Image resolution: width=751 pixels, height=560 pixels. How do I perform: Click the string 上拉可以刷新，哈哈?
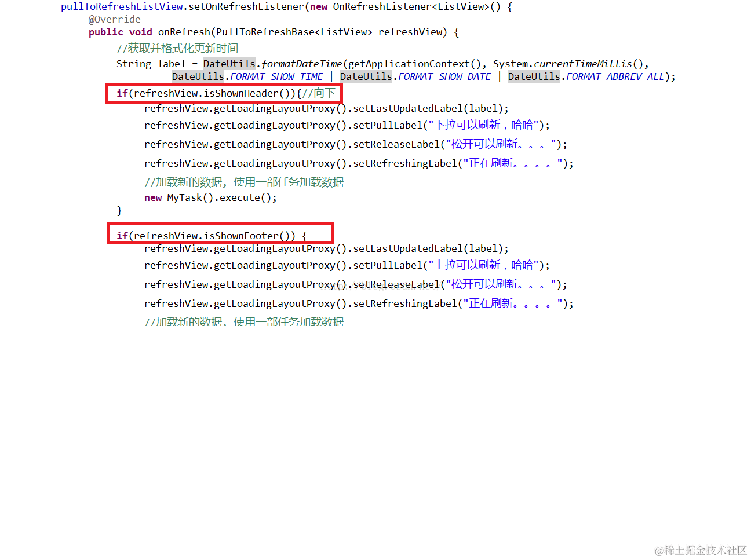pos(484,265)
